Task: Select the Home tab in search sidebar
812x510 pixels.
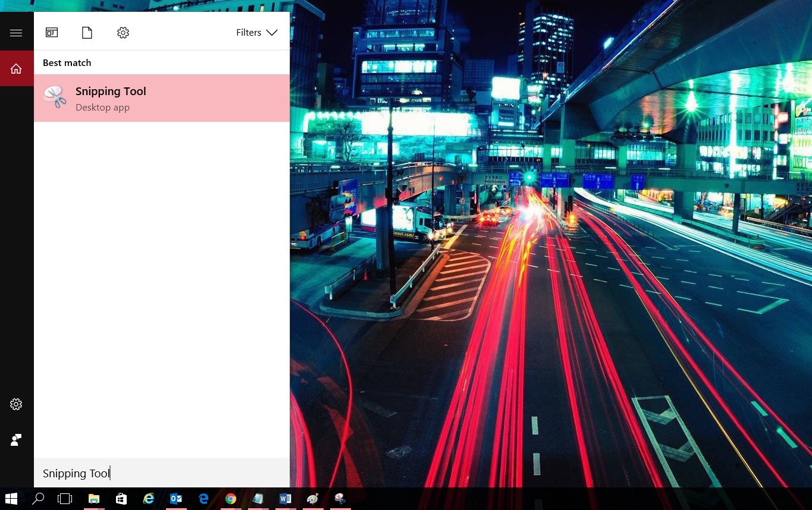Action: [16, 69]
